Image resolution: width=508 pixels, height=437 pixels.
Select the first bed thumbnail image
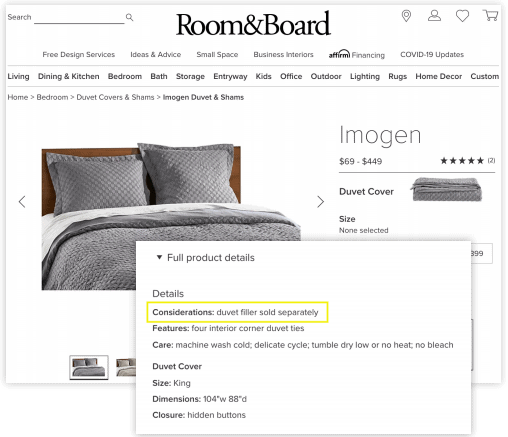[89, 367]
